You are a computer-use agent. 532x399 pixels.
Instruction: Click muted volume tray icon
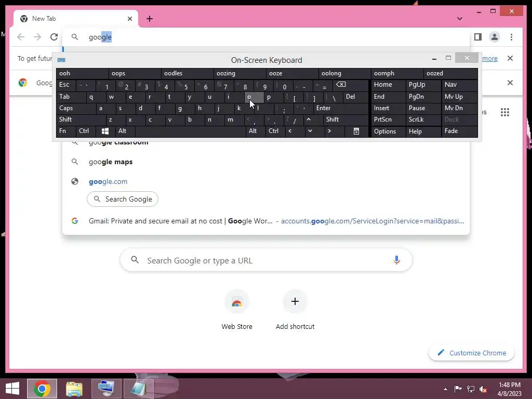(483, 389)
